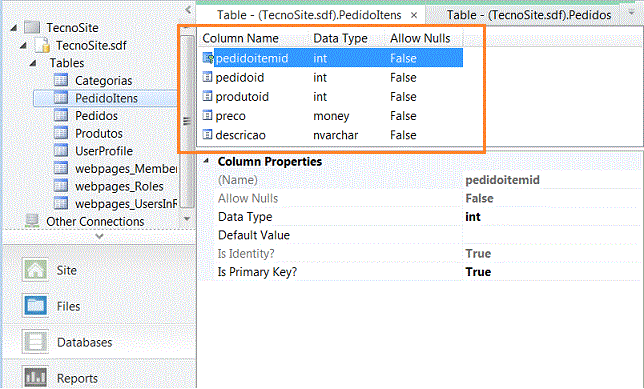Viewport: 644px width, 389px height.
Task: Open the Files workspace icon
Action: 35,306
